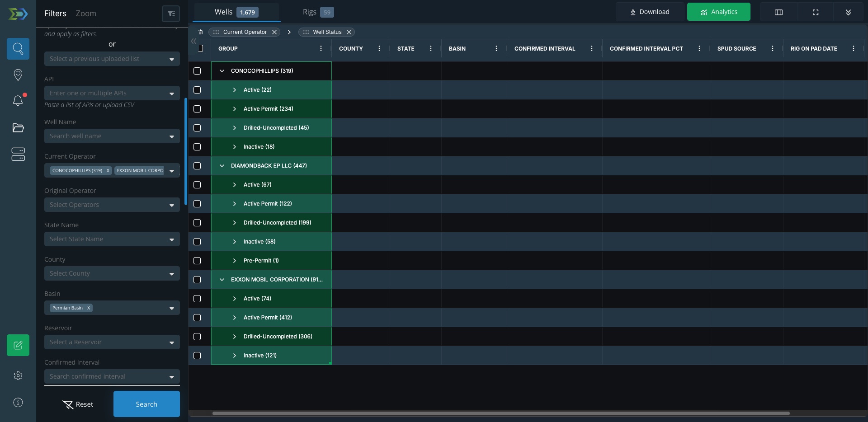Collapse the DIAMONDBACK EP LLC (447) group

point(222,166)
